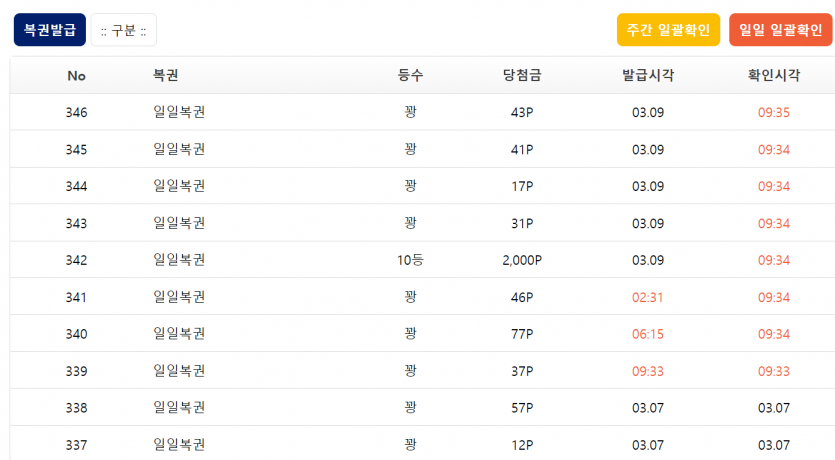The image size is (835, 460).
Task: Click the 복권발급 button
Action: click(50, 30)
